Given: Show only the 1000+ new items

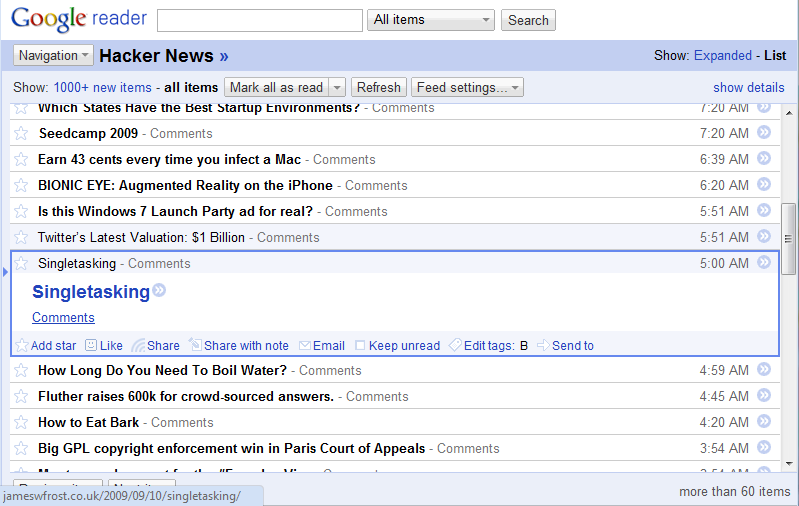Looking at the screenshot, I should tap(102, 88).
